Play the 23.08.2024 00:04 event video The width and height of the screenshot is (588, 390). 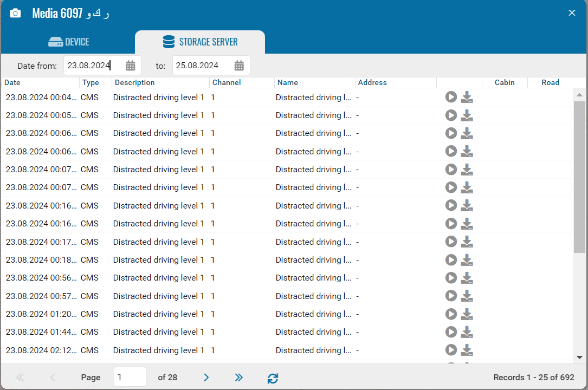451,97
